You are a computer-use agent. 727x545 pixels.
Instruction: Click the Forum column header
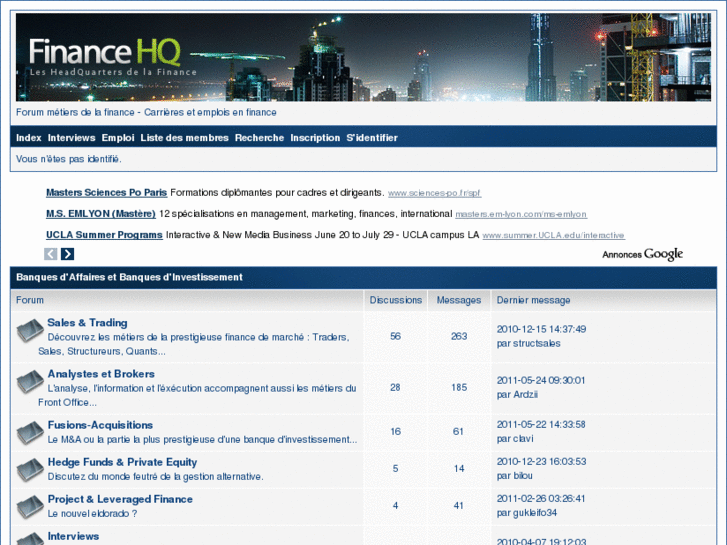[x=30, y=300]
